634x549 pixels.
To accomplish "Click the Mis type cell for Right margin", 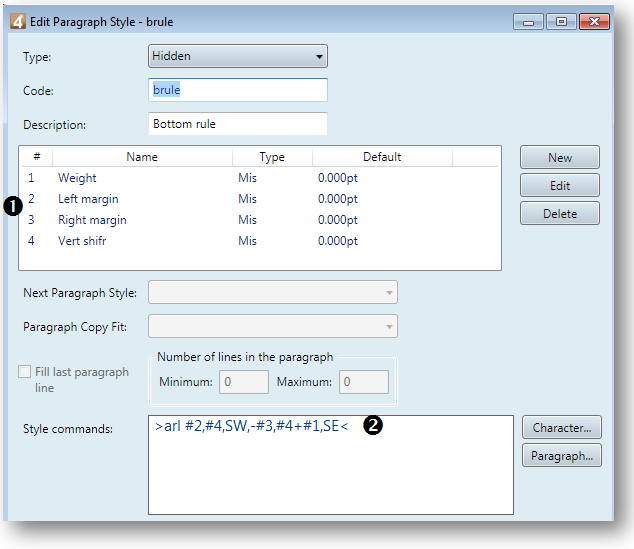I will click(247, 220).
